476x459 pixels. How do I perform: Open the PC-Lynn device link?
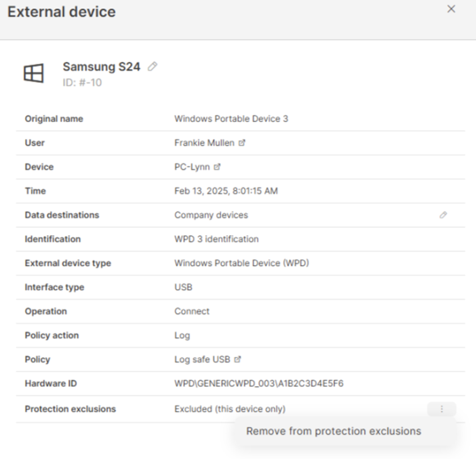pyautogui.click(x=192, y=167)
